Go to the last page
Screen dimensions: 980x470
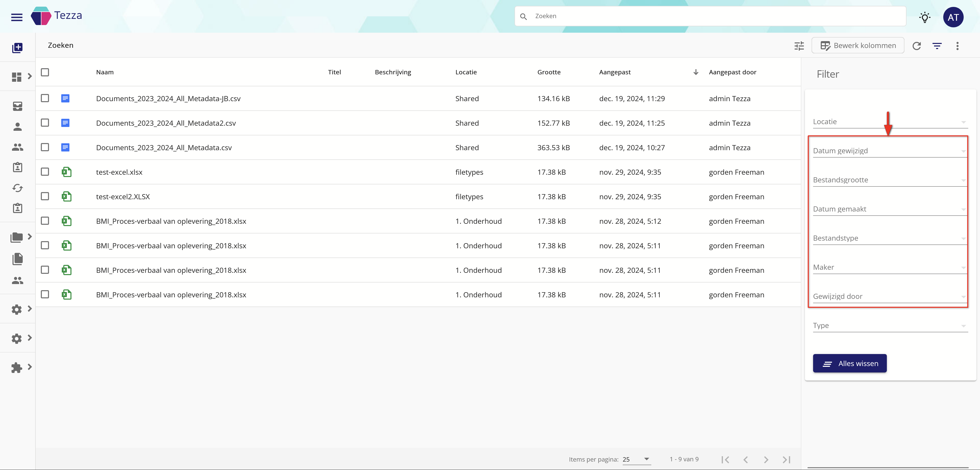[786, 459]
